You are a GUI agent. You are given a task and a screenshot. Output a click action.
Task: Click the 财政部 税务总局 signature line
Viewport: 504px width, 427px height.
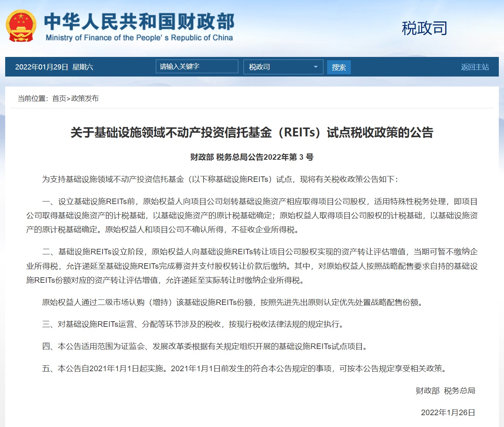(445, 391)
